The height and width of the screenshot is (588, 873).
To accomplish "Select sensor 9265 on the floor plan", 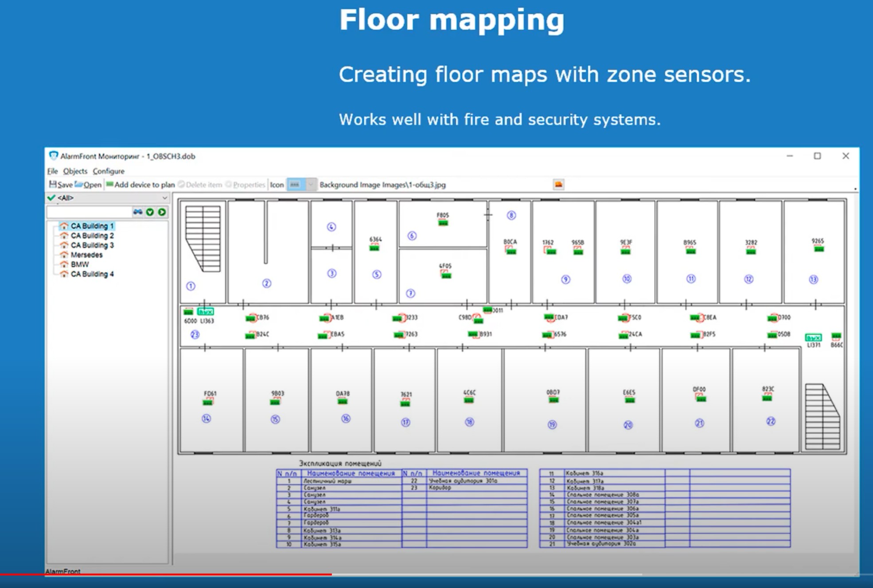I will pyautogui.click(x=818, y=249).
